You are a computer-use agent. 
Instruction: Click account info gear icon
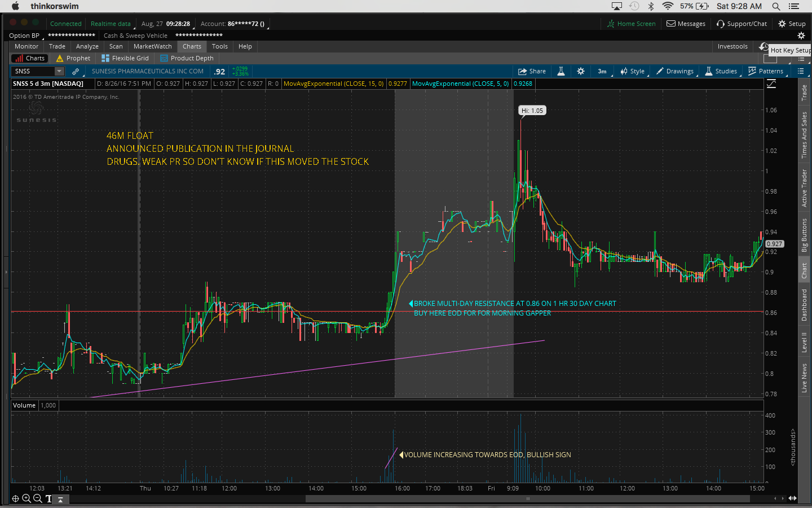(801, 36)
